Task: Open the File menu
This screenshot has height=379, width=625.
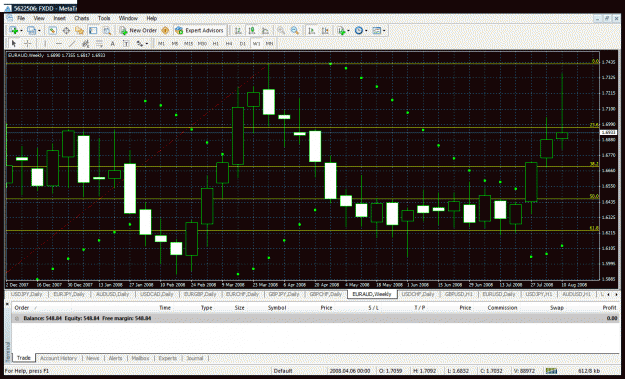Action: [21, 18]
